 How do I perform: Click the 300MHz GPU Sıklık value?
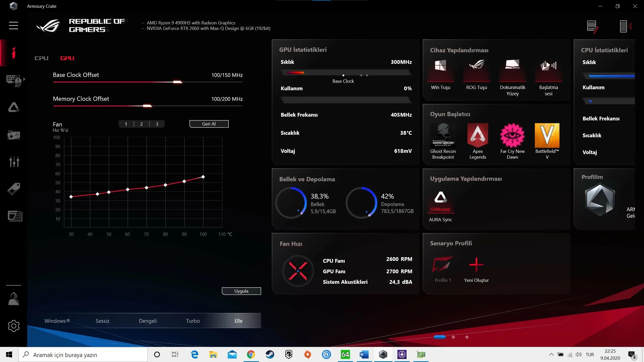(x=401, y=62)
